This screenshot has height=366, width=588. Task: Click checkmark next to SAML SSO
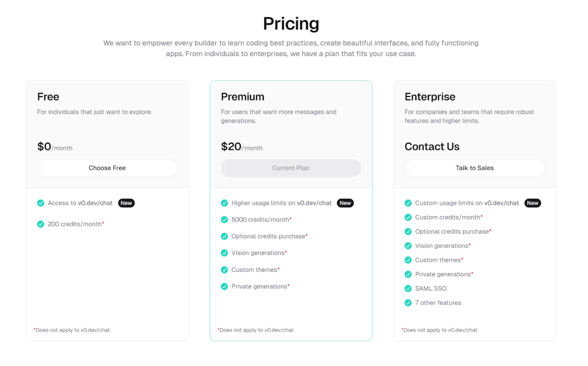408,289
